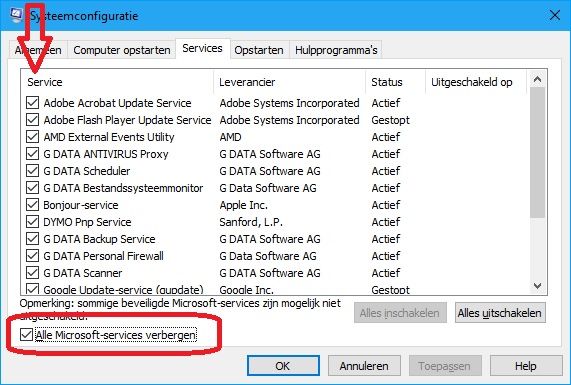Sort by the Status column header
The image size is (571, 385).
395,82
